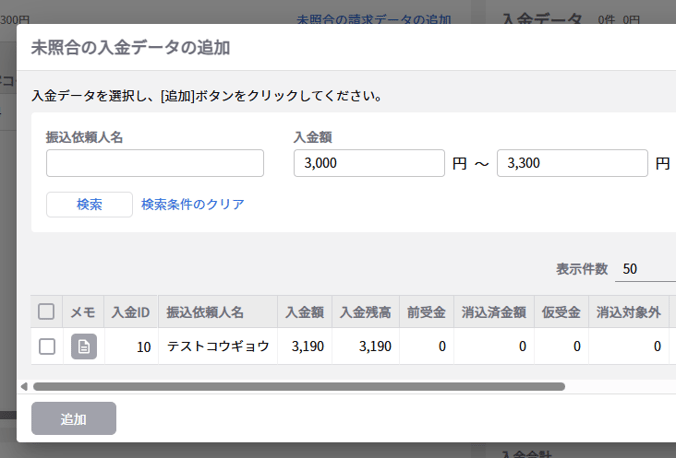This screenshot has width=676, height=458.
Task: Click the 検索 button
Action: click(89, 204)
